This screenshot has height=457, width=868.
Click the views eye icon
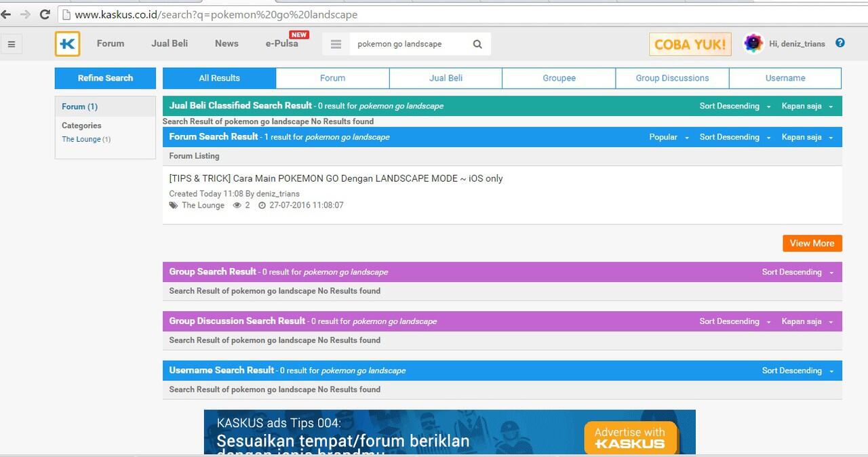(237, 205)
